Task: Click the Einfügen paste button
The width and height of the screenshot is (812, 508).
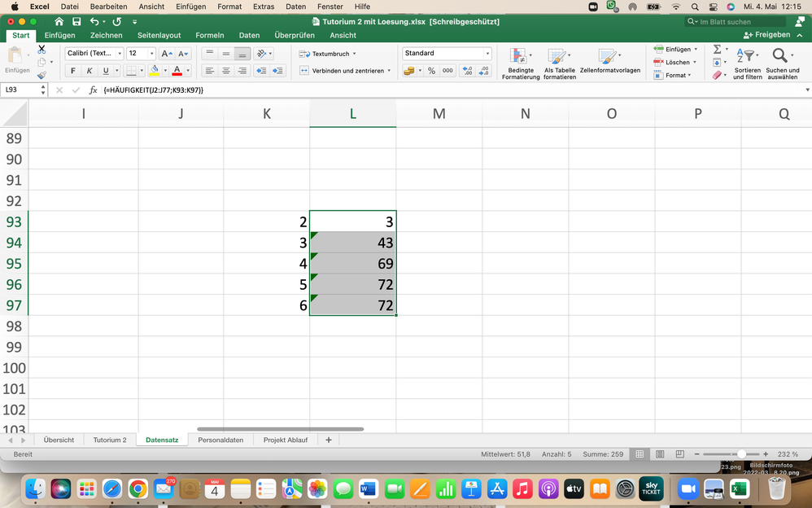Action: pos(17,59)
